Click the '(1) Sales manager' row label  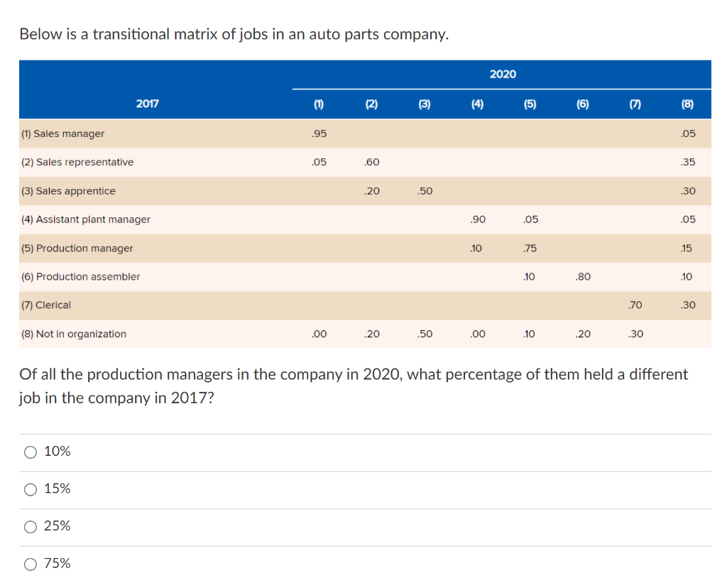pyautogui.click(x=62, y=134)
